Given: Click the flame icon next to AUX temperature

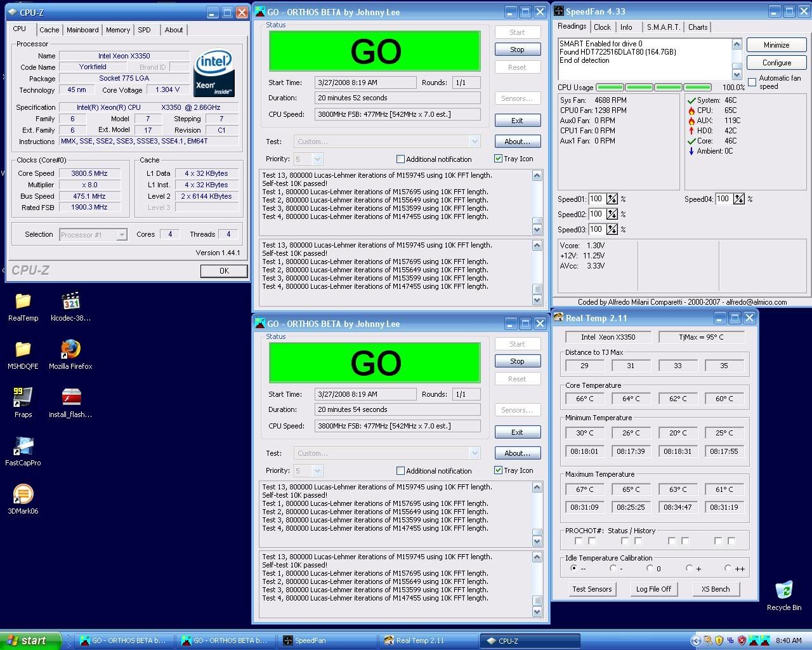Looking at the screenshot, I should coord(691,121).
